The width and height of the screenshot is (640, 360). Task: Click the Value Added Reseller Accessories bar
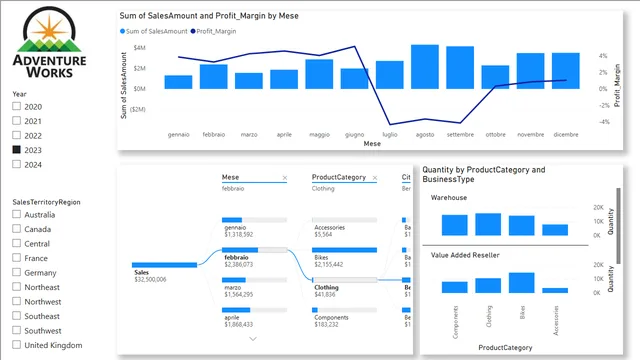pyautogui.click(x=555, y=291)
